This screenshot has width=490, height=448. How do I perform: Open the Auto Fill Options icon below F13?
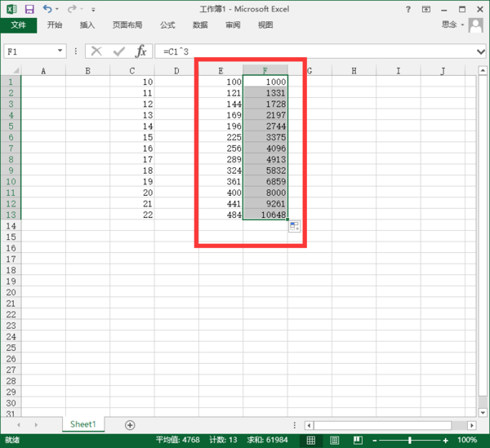(294, 227)
